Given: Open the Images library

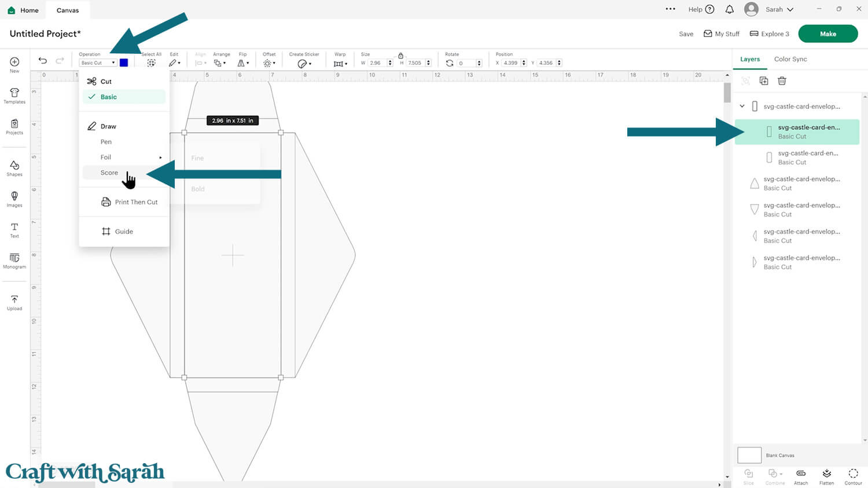Looking at the screenshot, I should coord(14,199).
